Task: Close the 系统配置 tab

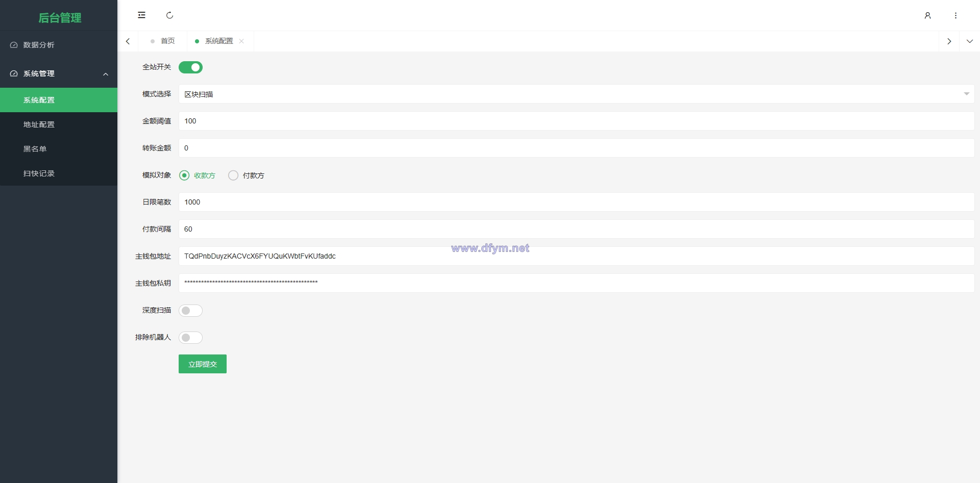Action: click(x=241, y=41)
